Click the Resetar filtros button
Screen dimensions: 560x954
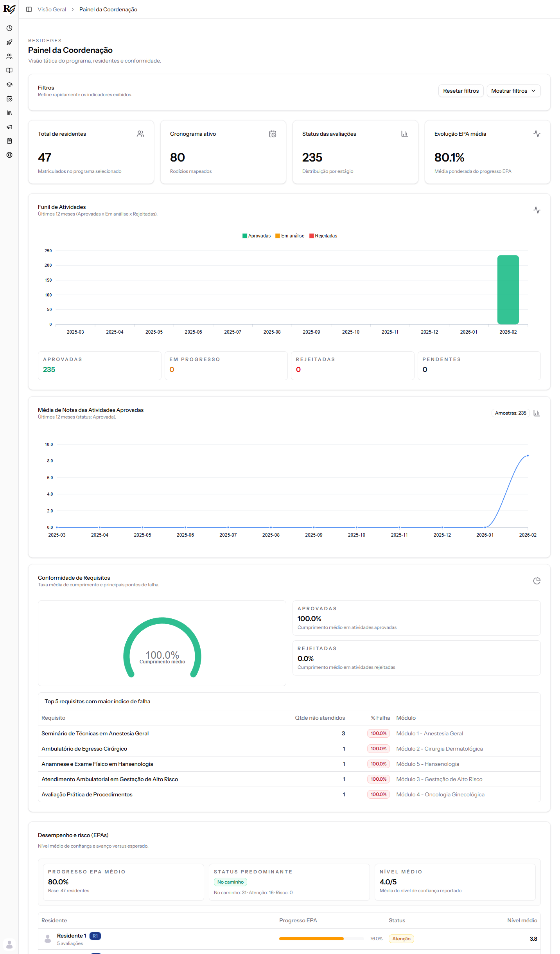tap(461, 91)
